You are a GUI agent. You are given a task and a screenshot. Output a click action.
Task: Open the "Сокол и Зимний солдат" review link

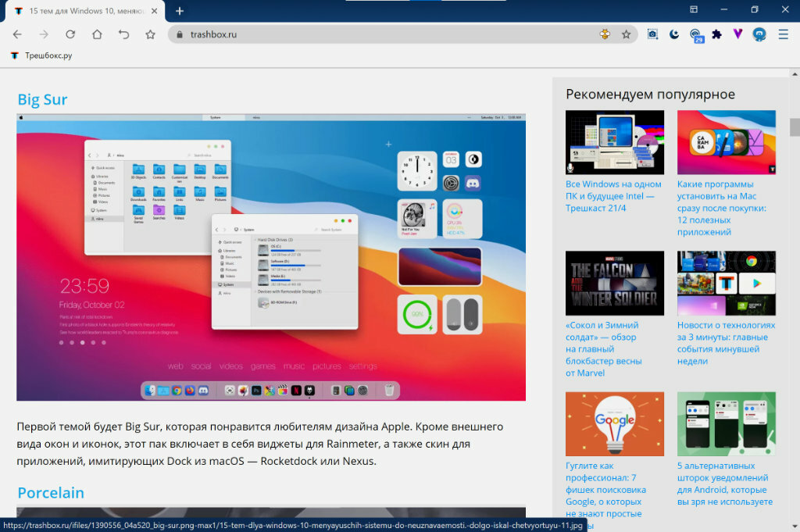604,349
